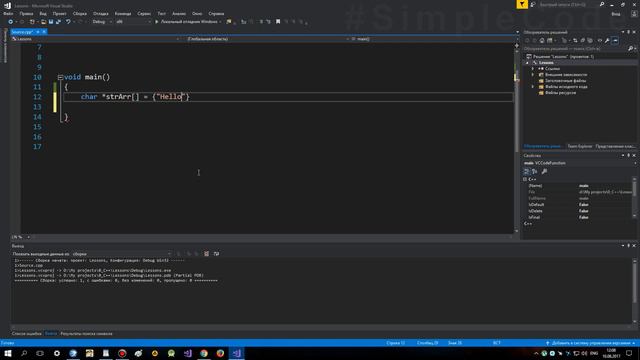Open the Отладка menu
640x360 pixels.
[100, 13]
